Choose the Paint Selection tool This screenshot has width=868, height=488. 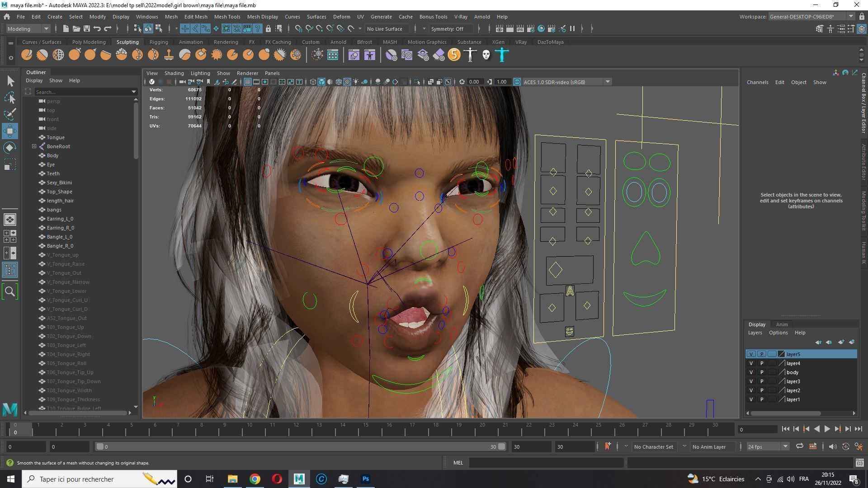(x=10, y=114)
